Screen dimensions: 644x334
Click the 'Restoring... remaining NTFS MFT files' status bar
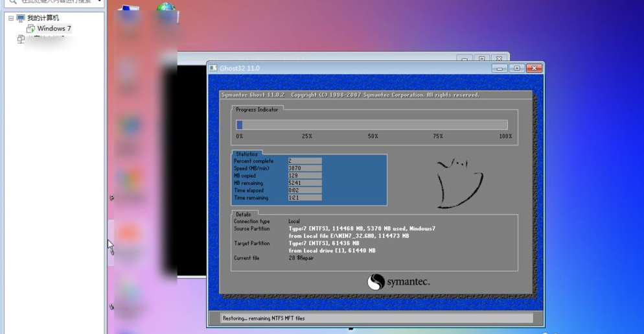(378, 318)
